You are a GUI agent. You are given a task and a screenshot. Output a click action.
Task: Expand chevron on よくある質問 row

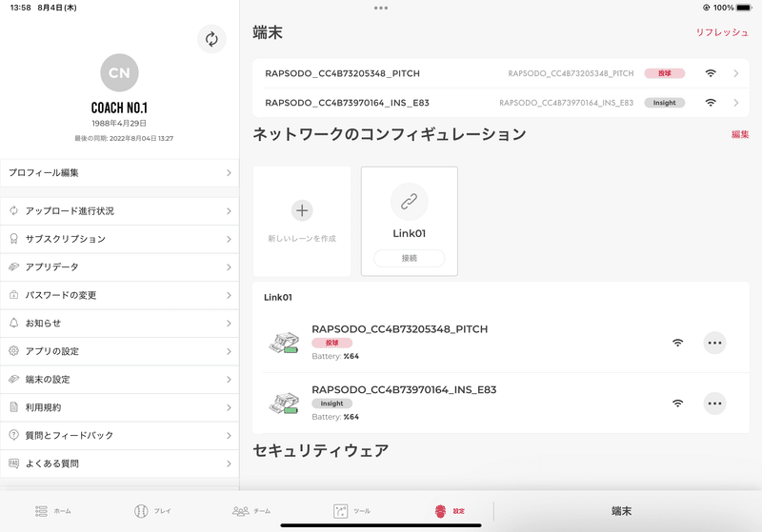(229, 463)
